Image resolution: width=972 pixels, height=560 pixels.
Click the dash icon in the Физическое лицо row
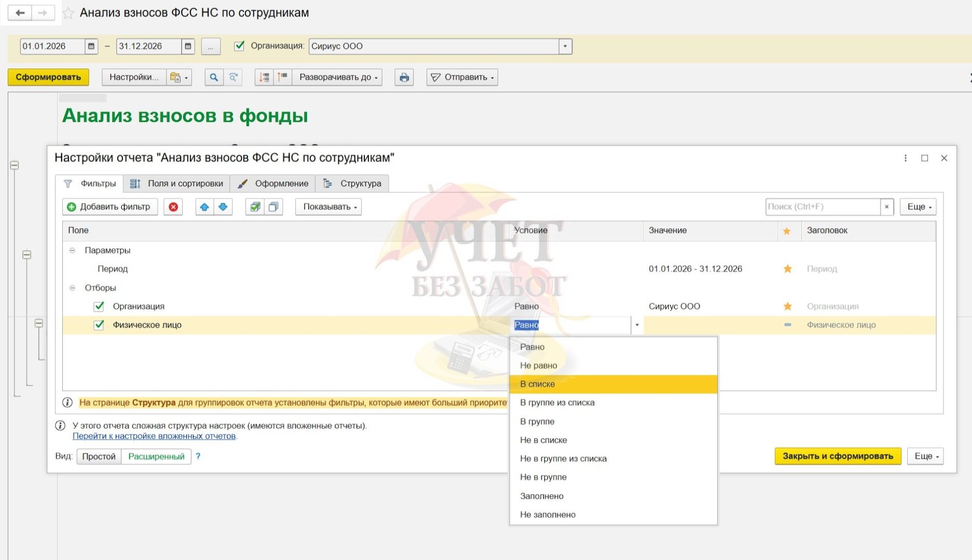click(787, 325)
